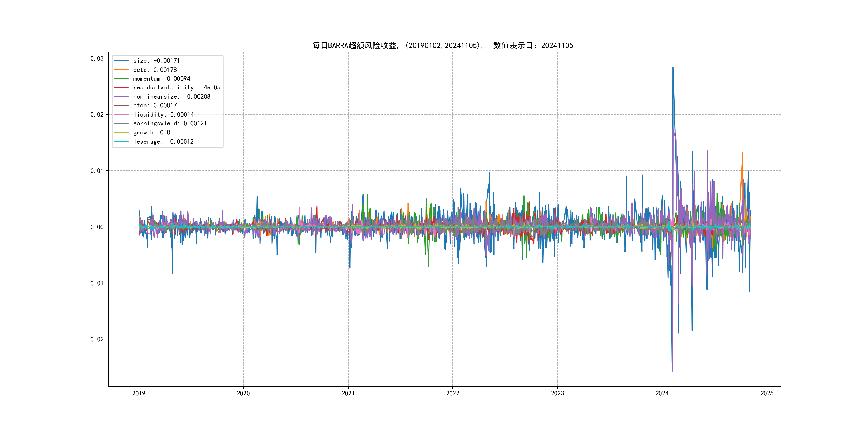Click the cyan leverage legend line swatch
The image size is (868, 434).
[121, 141]
